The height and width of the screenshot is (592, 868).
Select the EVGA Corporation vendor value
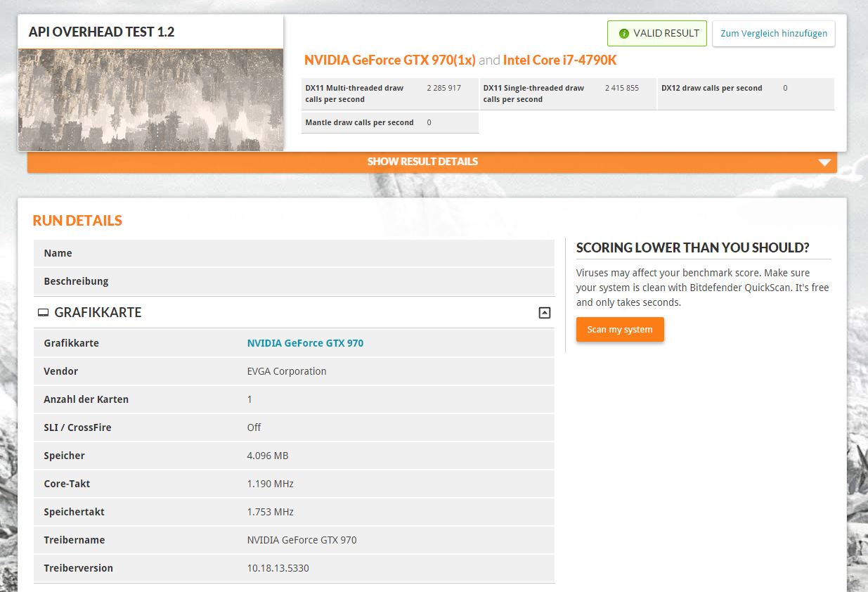click(287, 371)
